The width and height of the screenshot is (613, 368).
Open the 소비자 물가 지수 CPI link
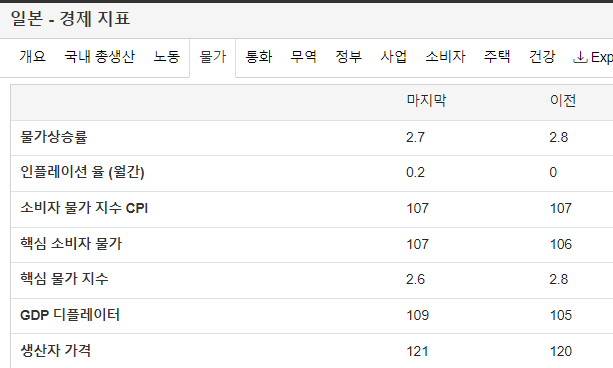coord(84,208)
